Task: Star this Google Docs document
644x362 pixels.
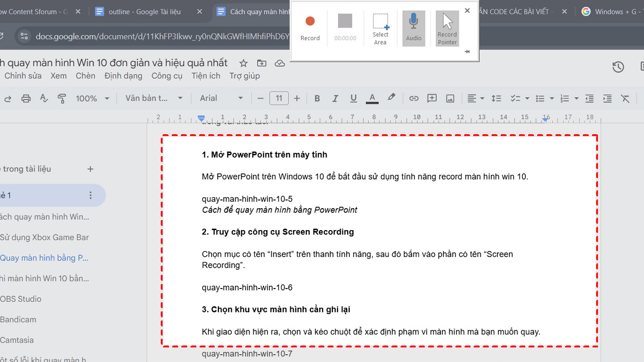Action: pyautogui.click(x=244, y=63)
